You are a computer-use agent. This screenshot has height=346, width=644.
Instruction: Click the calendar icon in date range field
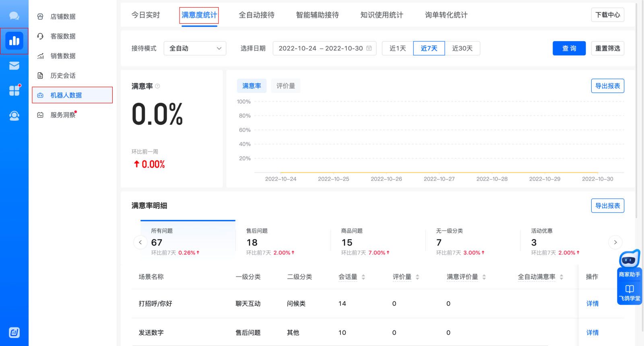(369, 48)
